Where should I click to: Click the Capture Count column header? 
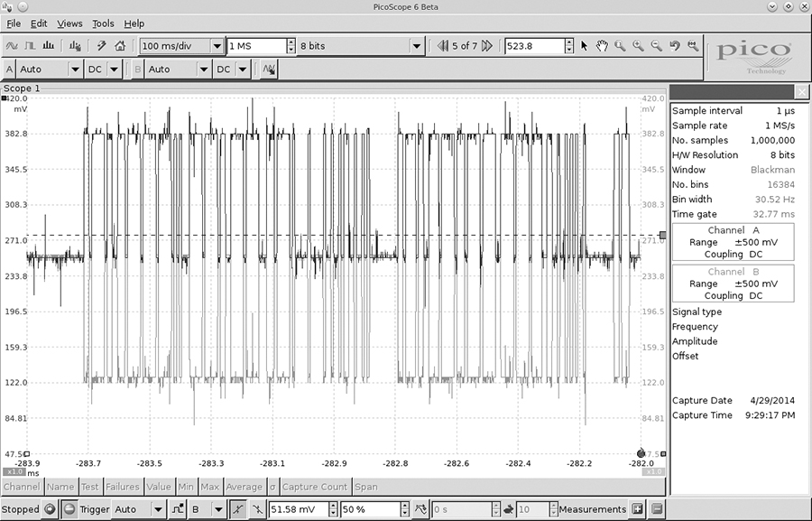(x=315, y=488)
